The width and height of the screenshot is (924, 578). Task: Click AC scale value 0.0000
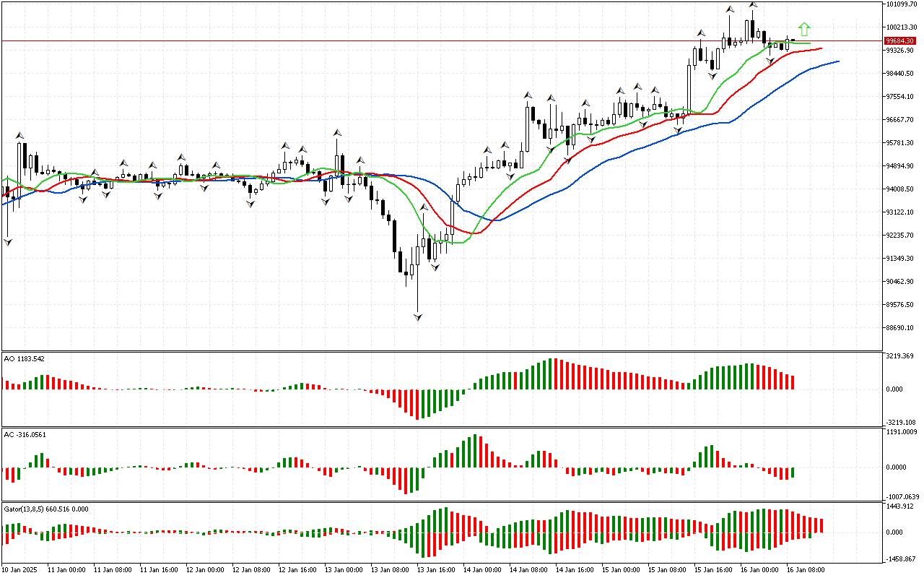coord(897,467)
